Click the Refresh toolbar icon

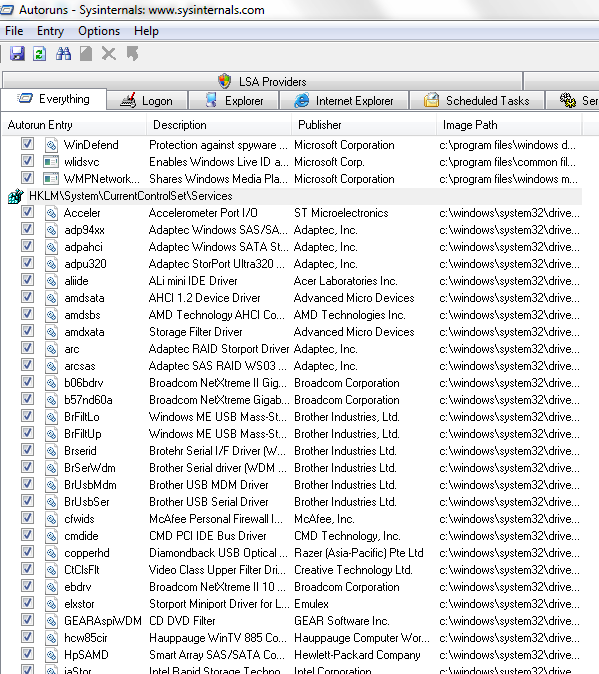40,54
